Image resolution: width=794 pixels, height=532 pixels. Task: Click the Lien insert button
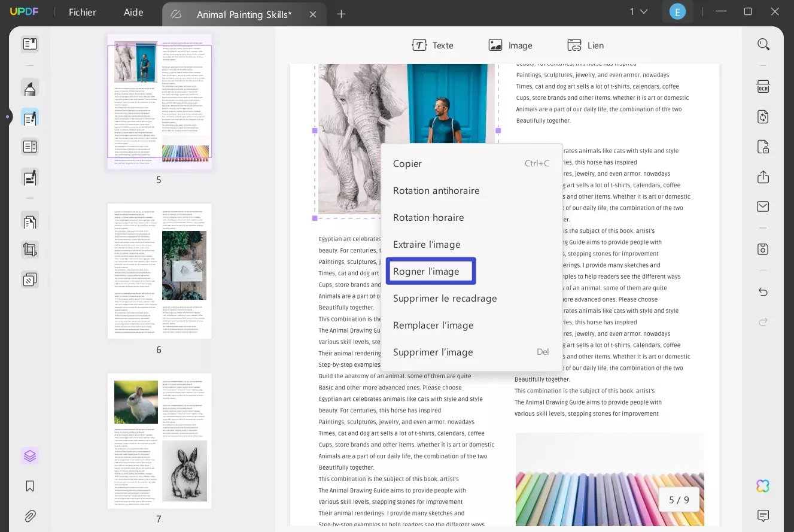tap(585, 45)
